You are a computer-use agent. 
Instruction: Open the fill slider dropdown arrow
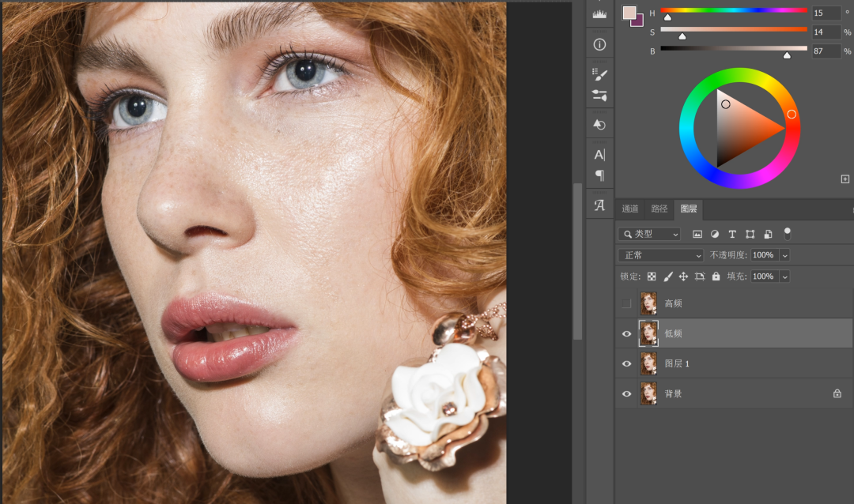785,276
